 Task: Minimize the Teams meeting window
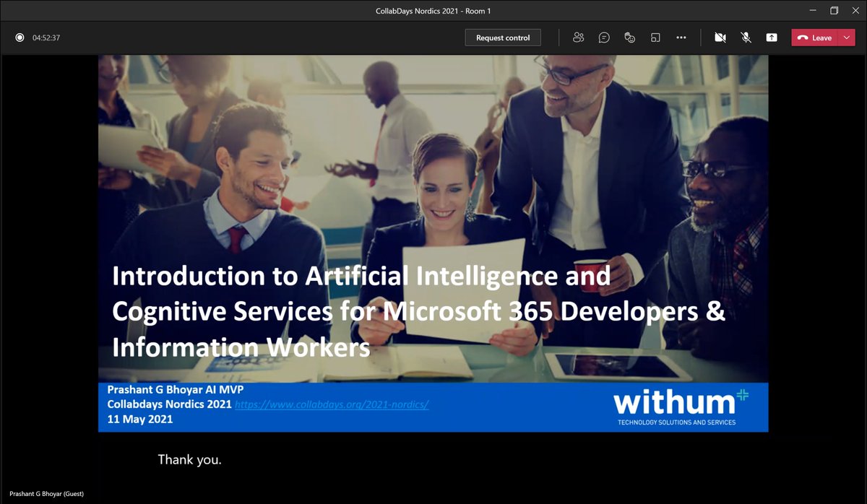coord(812,11)
